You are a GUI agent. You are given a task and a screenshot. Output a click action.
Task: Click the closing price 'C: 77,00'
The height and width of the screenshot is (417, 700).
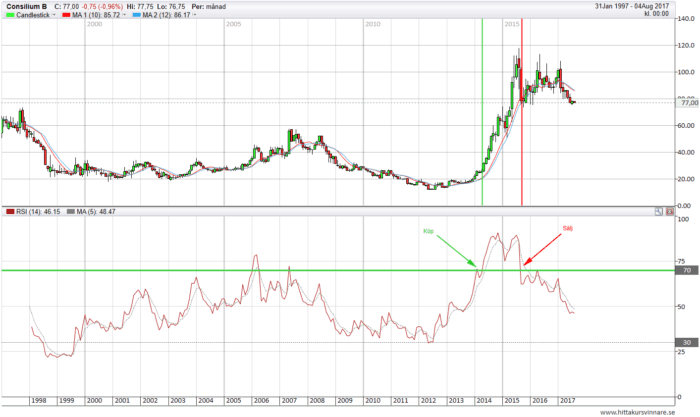click(66, 7)
